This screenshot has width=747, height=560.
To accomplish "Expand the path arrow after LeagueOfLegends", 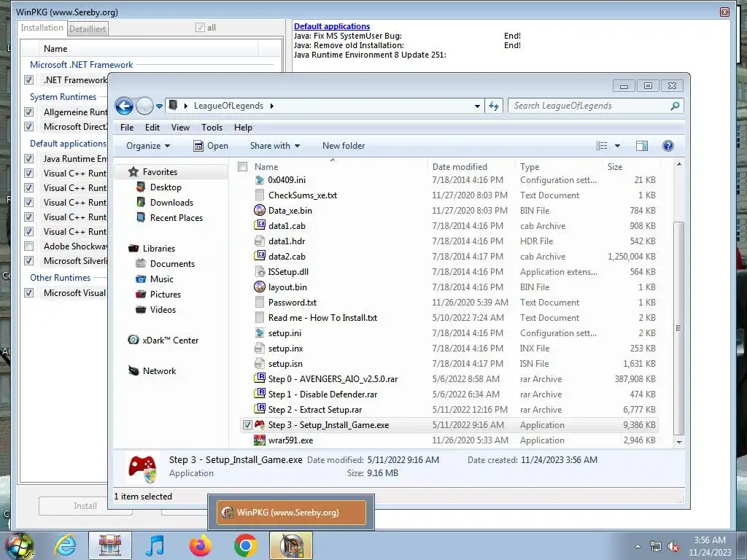I will (x=272, y=106).
